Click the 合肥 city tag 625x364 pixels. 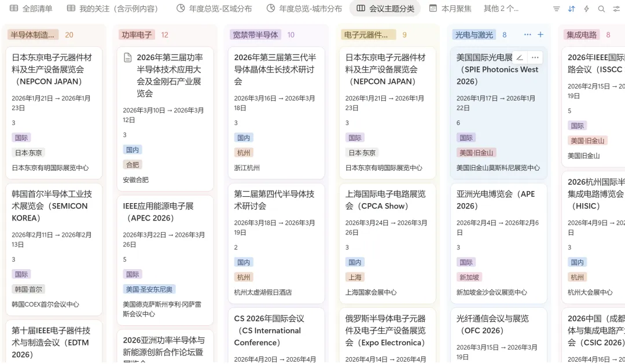pos(133,165)
